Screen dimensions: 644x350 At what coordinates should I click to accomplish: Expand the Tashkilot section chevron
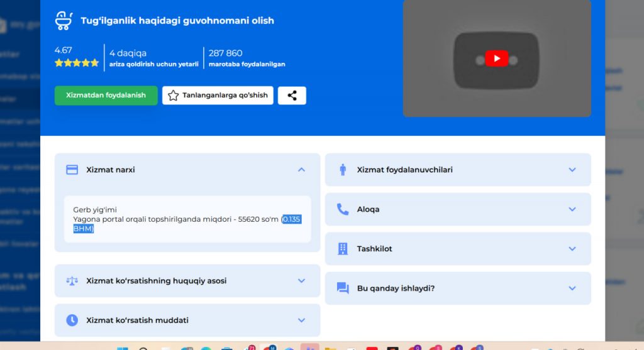pos(572,249)
